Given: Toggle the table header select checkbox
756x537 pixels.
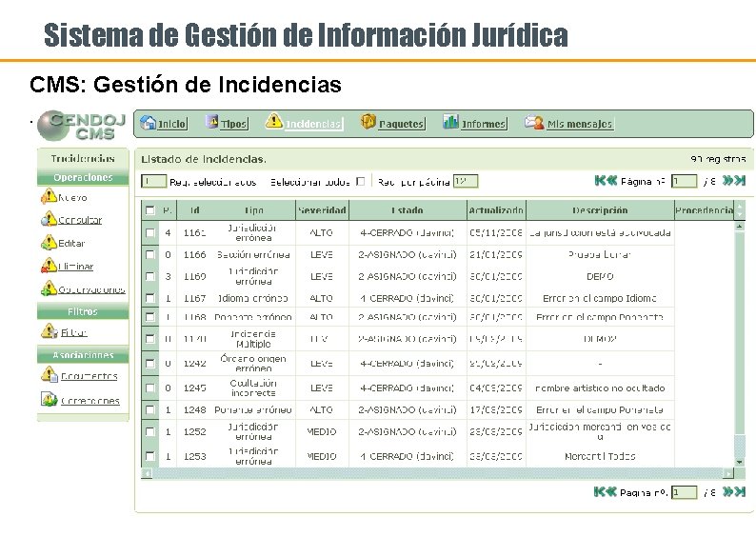Looking at the screenshot, I should click(x=149, y=210).
